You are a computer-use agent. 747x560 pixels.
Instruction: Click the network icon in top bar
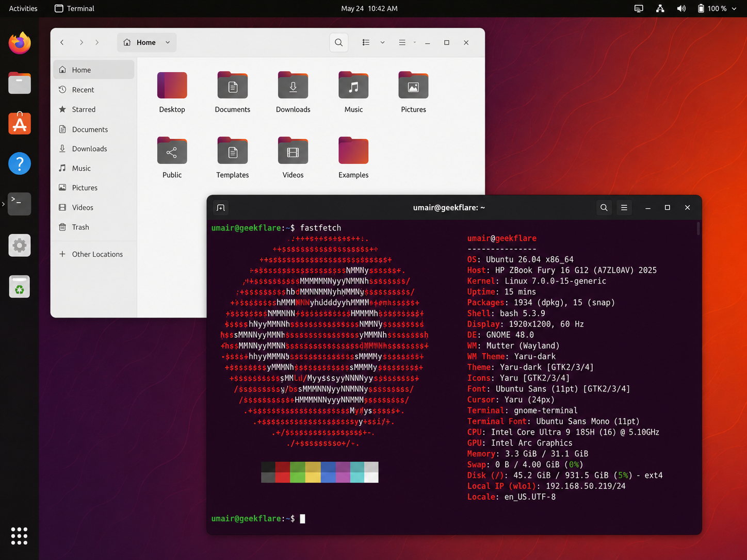coord(660,8)
